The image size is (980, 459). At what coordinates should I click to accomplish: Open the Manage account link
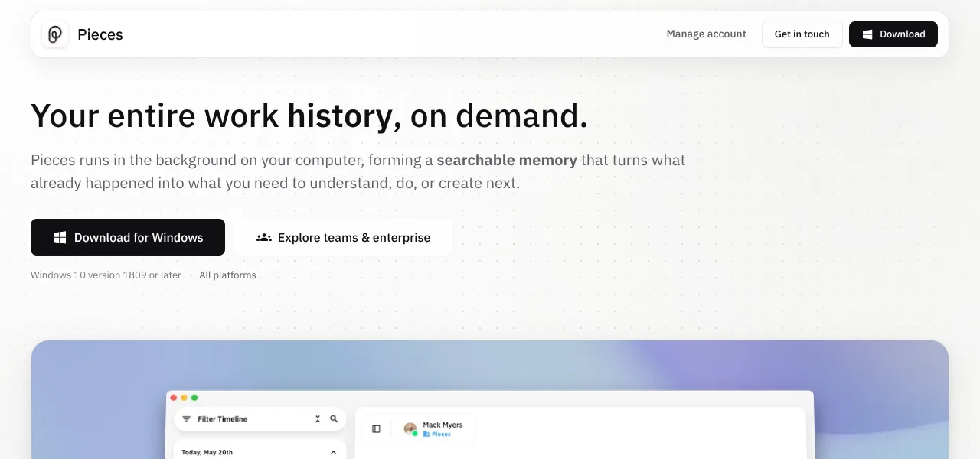[706, 34]
